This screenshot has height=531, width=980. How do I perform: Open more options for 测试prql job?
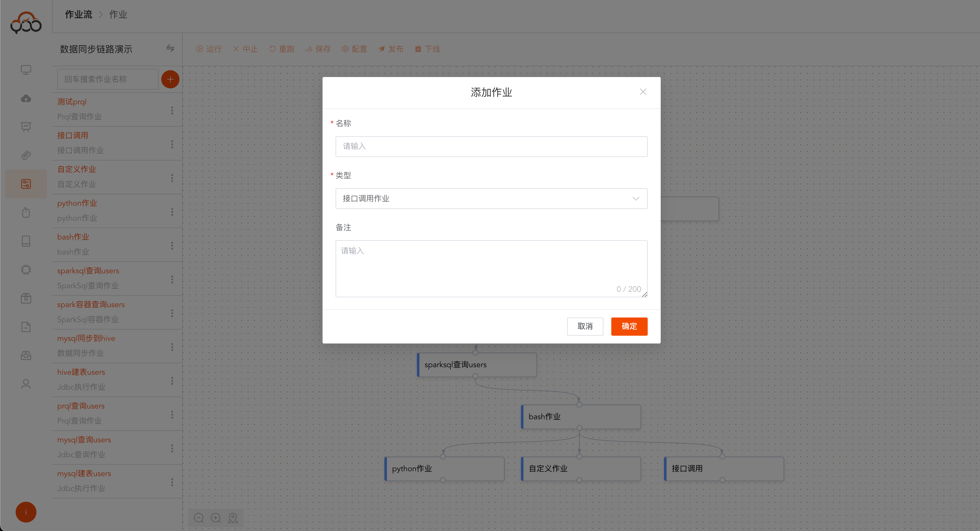(x=172, y=110)
